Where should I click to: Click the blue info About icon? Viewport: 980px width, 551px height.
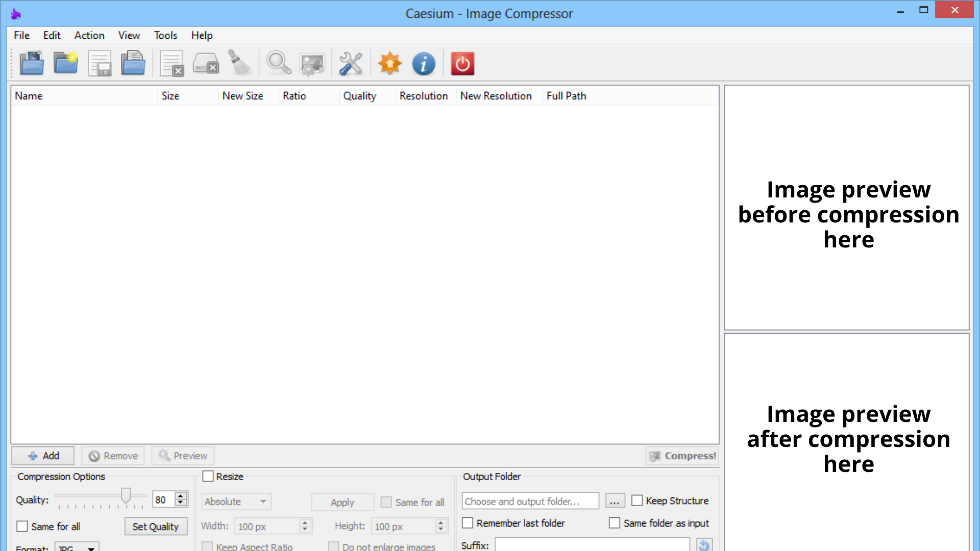(424, 64)
